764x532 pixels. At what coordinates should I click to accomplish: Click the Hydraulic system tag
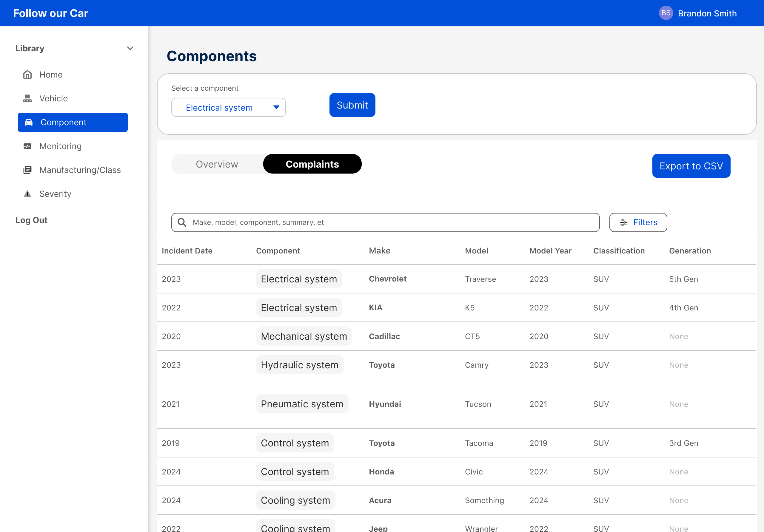pyautogui.click(x=299, y=365)
